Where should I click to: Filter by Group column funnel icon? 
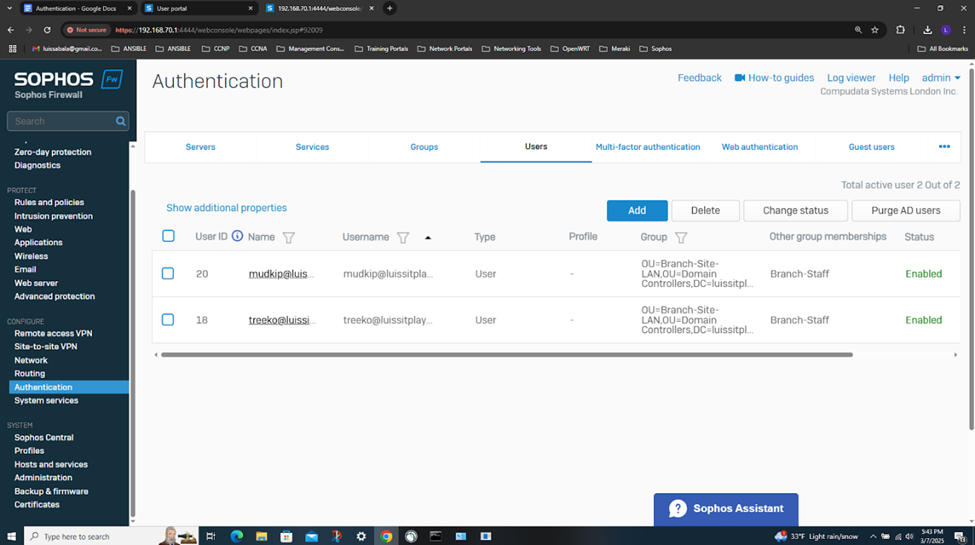(681, 238)
